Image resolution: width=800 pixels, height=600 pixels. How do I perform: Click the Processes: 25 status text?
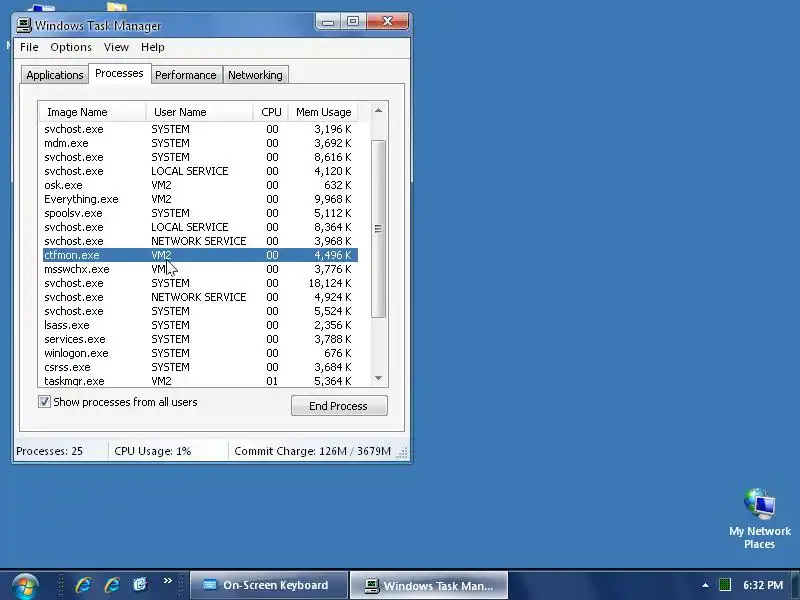(x=49, y=451)
